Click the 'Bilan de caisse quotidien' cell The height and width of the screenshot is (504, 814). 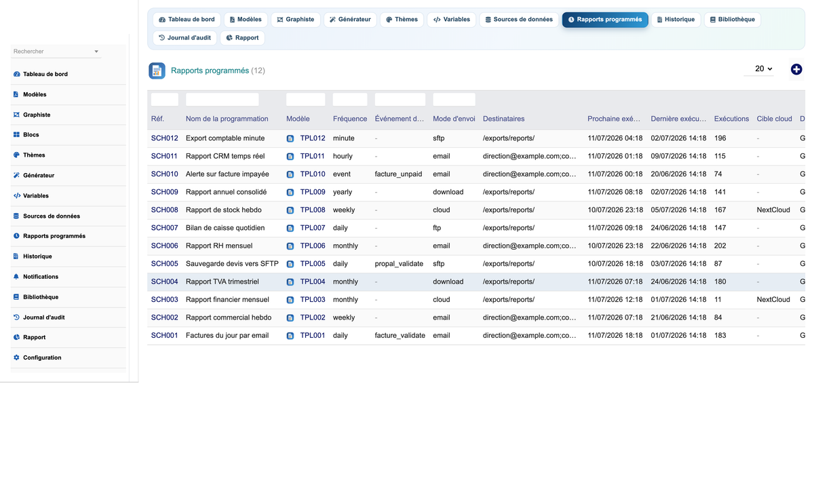225,228
